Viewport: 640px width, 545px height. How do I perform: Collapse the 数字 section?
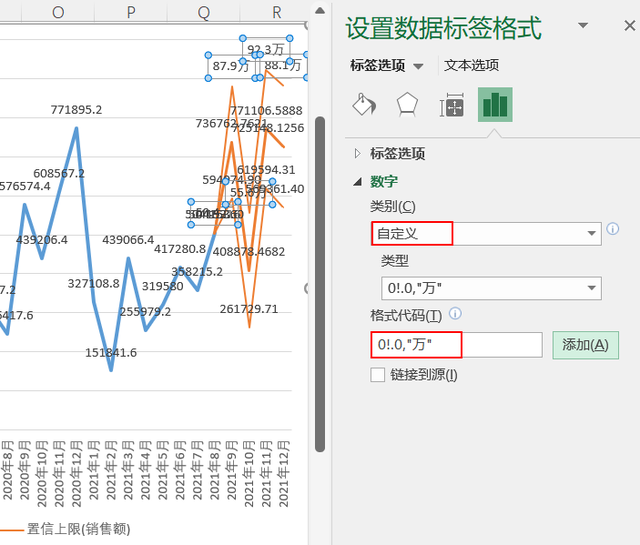pos(358,182)
